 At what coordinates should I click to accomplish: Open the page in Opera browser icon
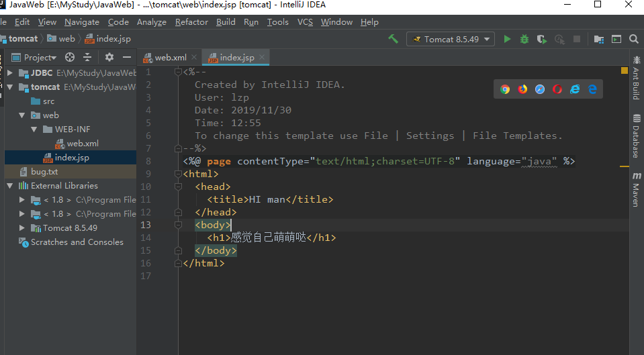click(557, 89)
